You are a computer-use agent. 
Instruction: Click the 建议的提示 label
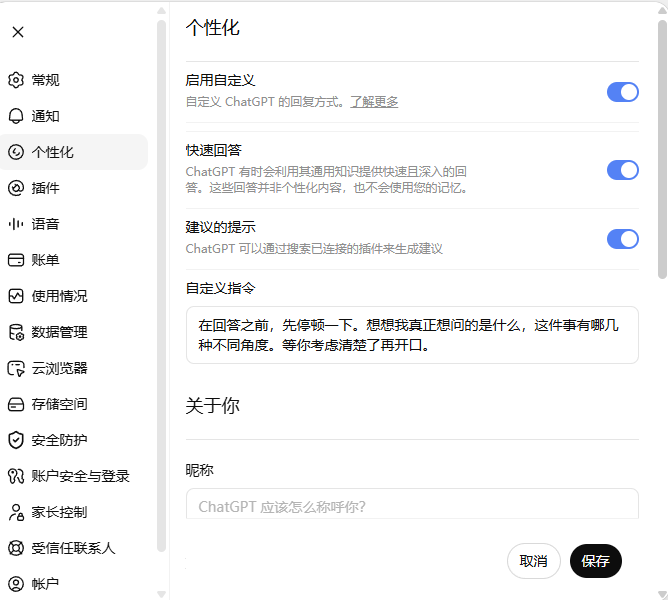coord(220,227)
